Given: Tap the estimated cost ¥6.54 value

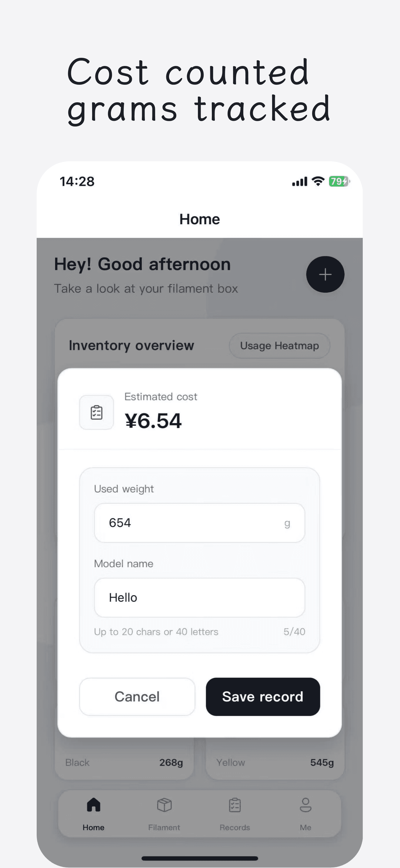Looking at the screenshot, I should coord(153,420).
